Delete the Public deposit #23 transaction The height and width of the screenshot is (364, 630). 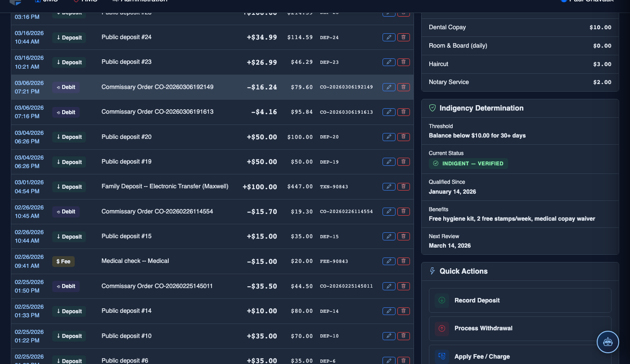point(404,62)
